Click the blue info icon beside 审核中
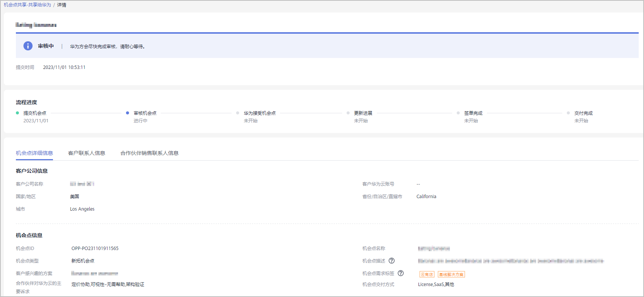The image size is (644, 297). point(28,46)
